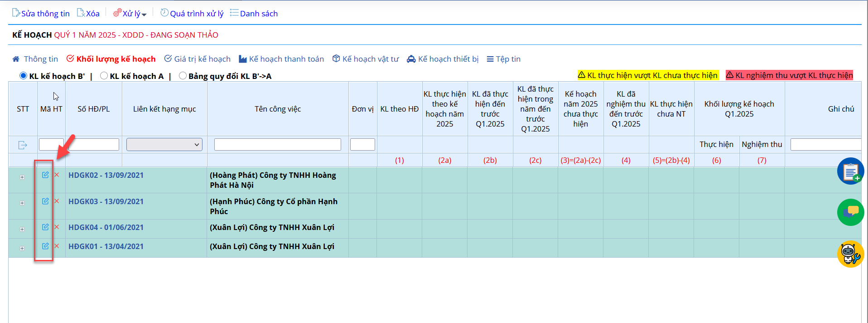Open the green chat floating button
Image resolution: width=868 pixels, height=323 pixels.
[x=850, y=212]
